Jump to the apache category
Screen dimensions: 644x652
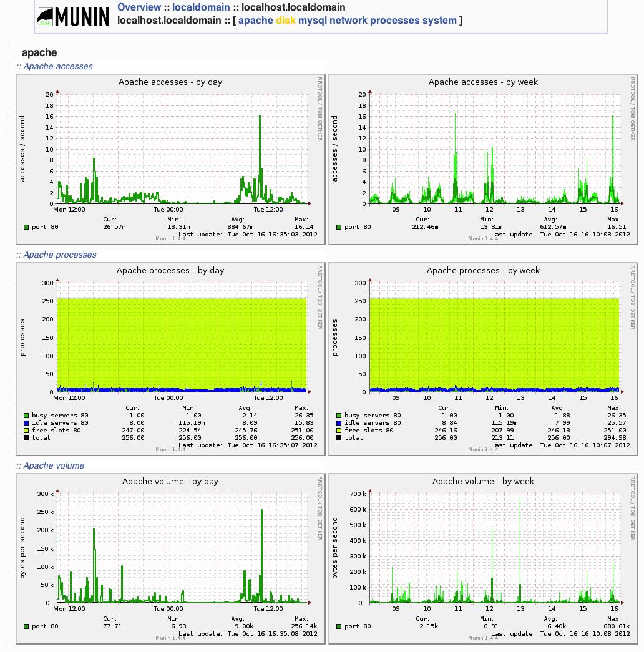(256, 21)
